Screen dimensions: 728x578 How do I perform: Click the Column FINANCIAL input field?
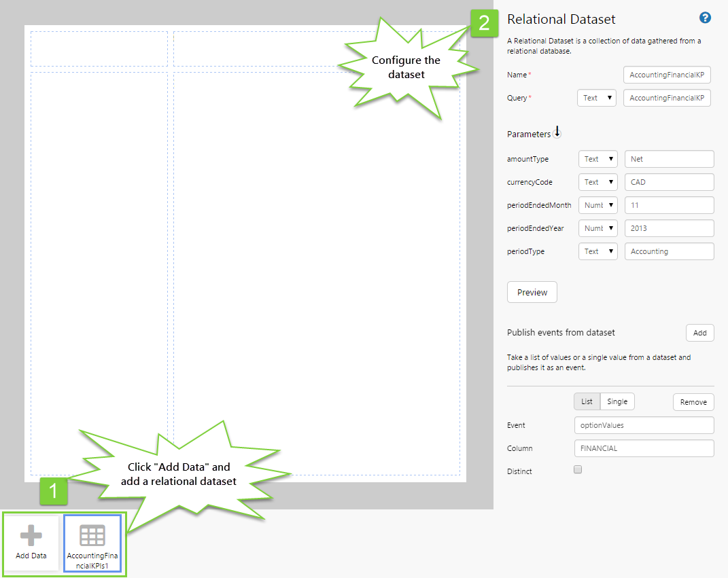click(644, 448)
